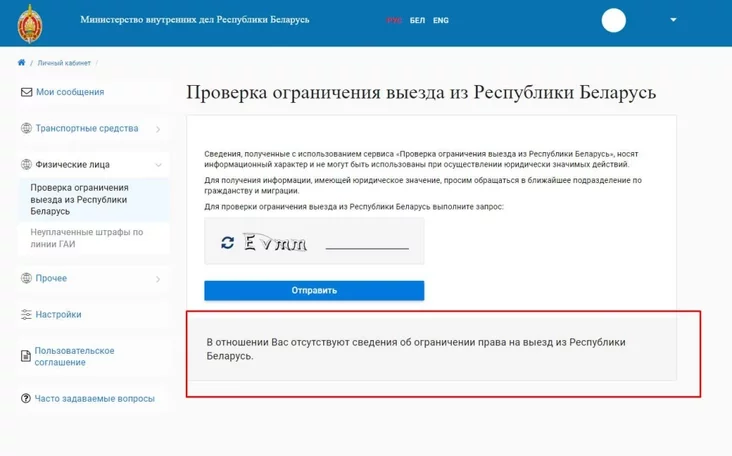Switch language to РУС
Image resolution: width=732 pixels, height=456 pixels.
click(x=394, y=20)
